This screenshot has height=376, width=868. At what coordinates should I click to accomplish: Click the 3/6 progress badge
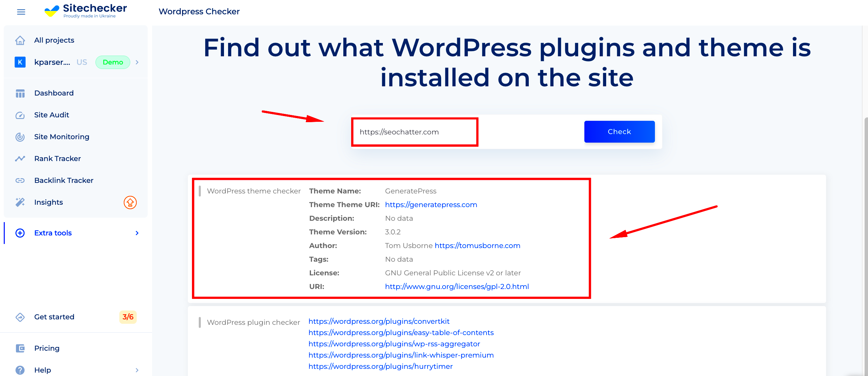(128, 317)
